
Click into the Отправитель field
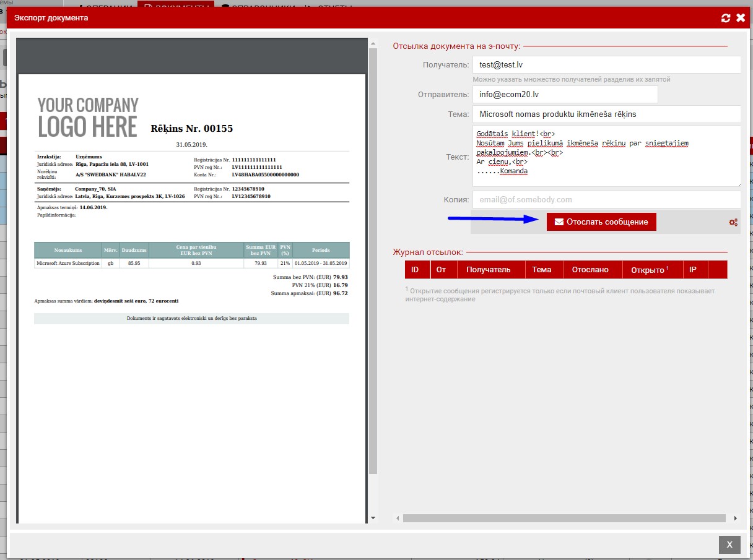click(564, 95)
